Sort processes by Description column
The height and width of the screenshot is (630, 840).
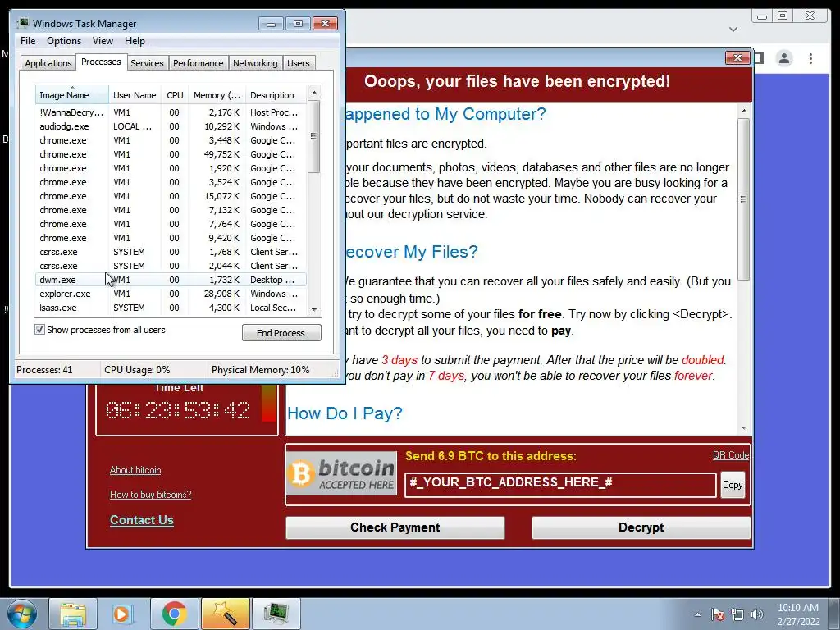tap(276, 95)
